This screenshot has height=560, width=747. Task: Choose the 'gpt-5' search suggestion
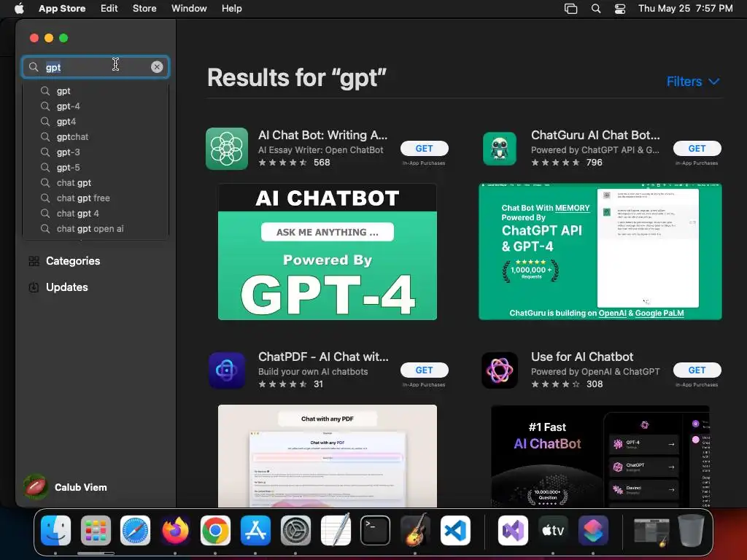(96, 168)
